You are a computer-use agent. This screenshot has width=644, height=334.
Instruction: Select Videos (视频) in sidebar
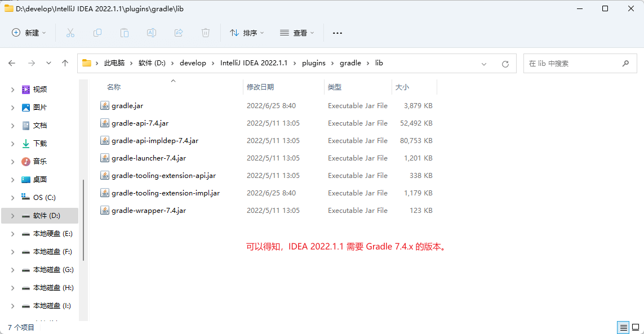[x=40, y=89]
